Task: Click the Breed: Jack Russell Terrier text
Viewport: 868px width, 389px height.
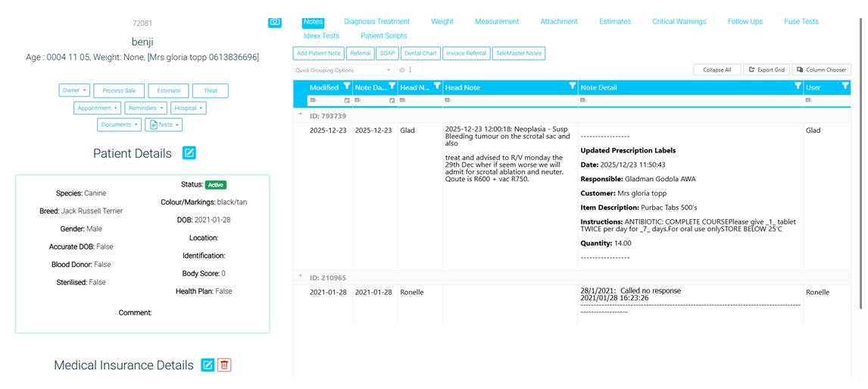Action: coord(81,211)
